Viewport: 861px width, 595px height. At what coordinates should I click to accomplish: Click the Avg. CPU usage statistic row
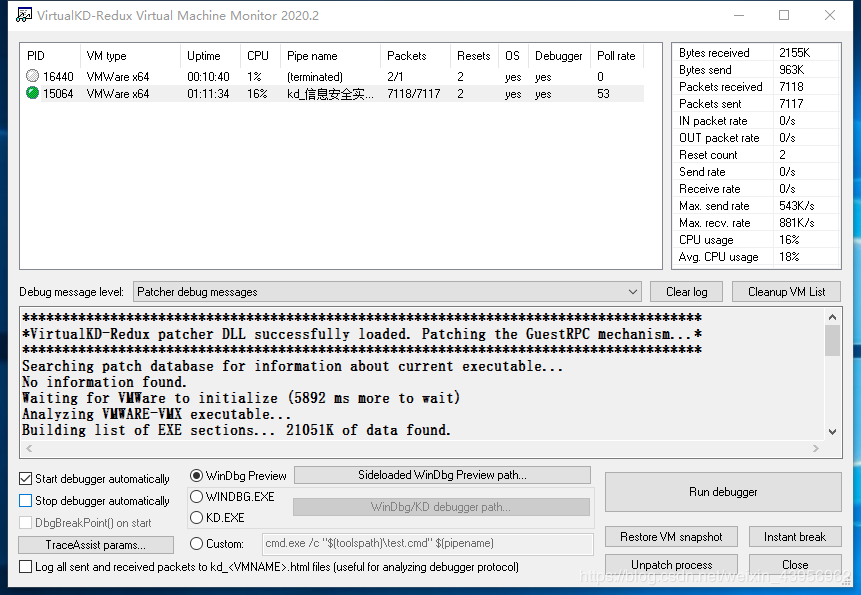pos(756,257)
